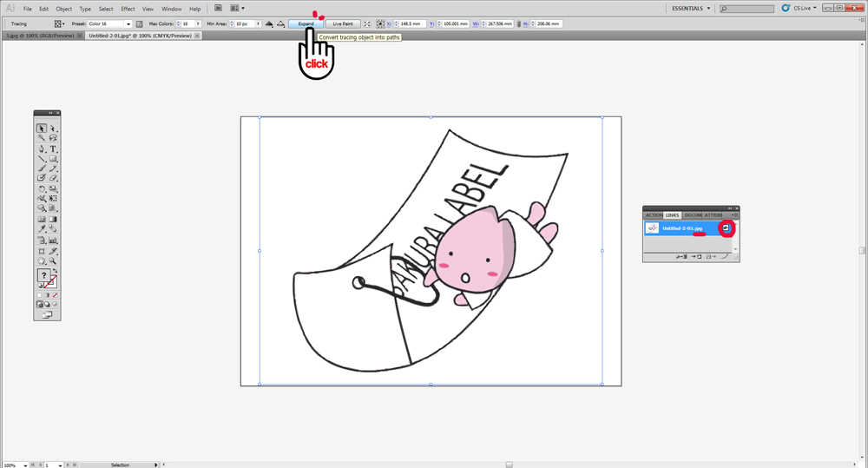Open the Object menu
The width and height of the screenshot is (868, 468).
coord(63,9)
